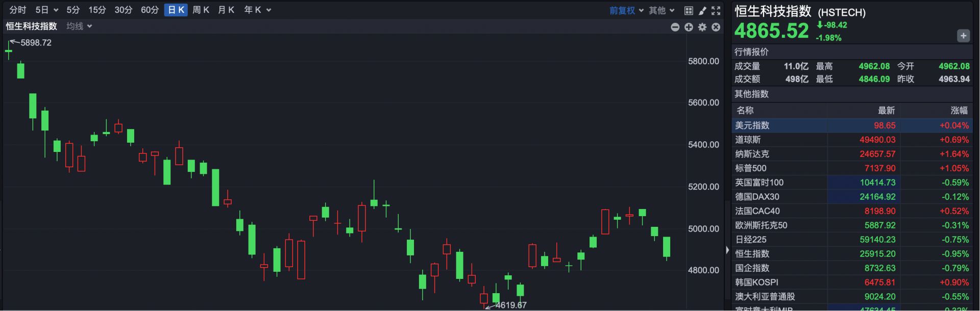Click the 昨收 value 4963.94
The height and width of the screenshot is (311, 980).
point(954,79)
